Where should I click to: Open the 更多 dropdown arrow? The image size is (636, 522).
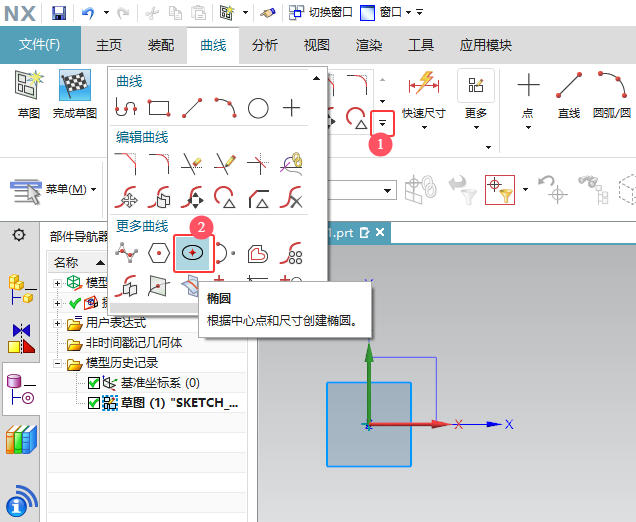476,128
